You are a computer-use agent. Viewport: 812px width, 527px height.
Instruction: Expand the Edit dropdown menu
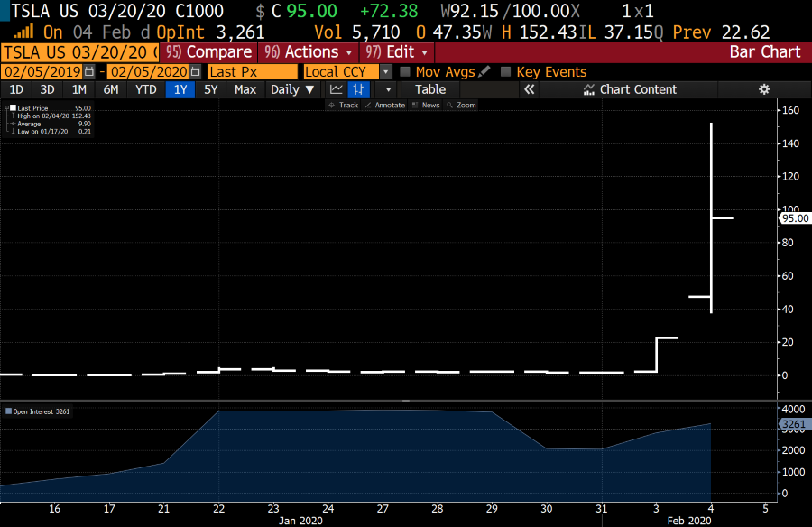coord(397,51)
